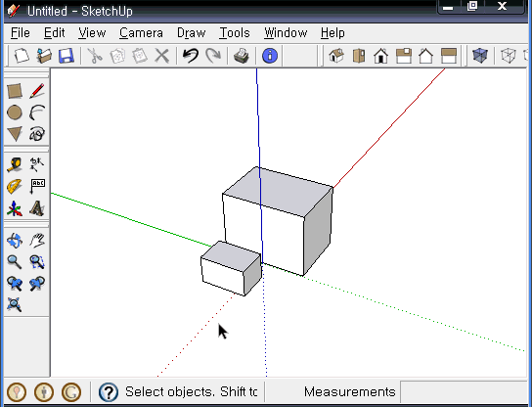
Task: Switch to Back view house outline icon
Action: click(x=425, y=56)
